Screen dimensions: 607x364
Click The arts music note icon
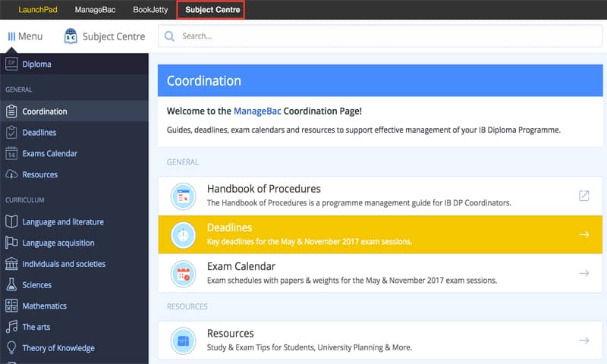pyautogui.click(x=11, y=327)
